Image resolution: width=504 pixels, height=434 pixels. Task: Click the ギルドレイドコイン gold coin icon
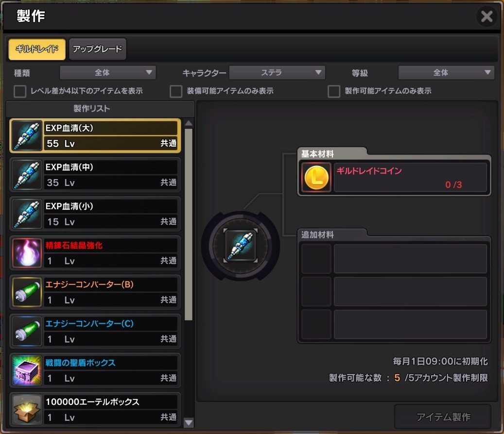point(316,178)
